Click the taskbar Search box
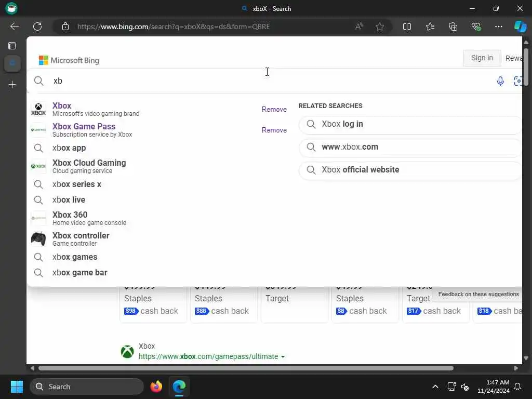 pyautogui.click(x=87, y=387)
